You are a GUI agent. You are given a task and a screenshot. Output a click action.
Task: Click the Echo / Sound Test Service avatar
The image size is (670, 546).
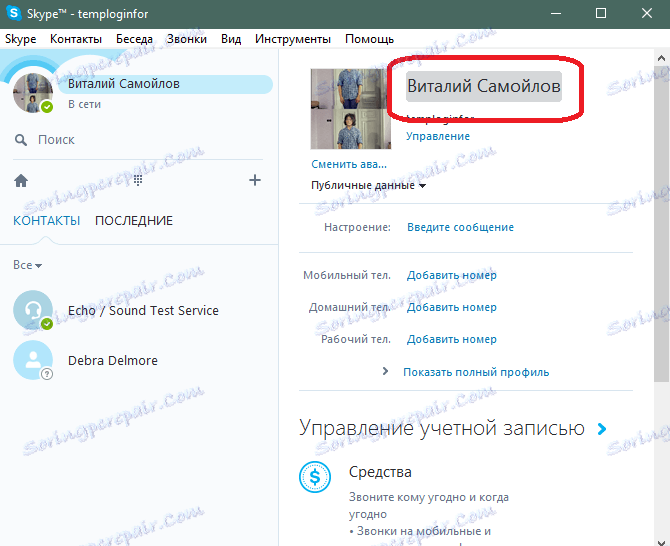(x=33, y=310)
